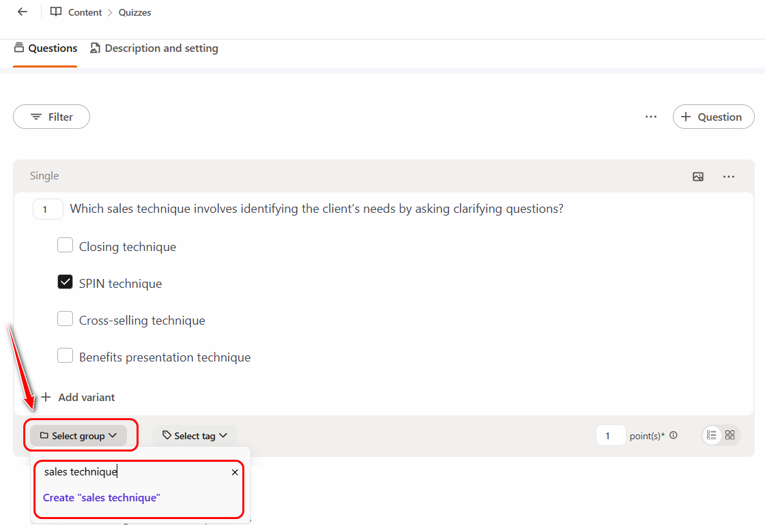
Task: Click the points info icon
Action: pos(674,435)
